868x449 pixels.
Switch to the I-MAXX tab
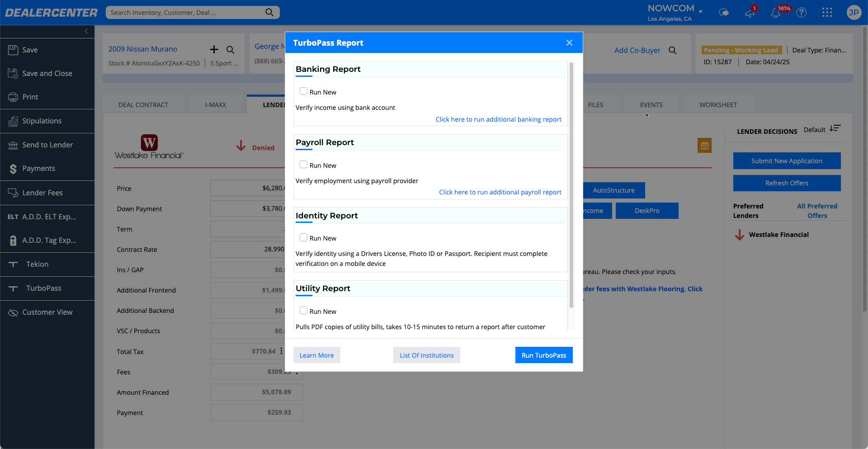click(216, 105)
